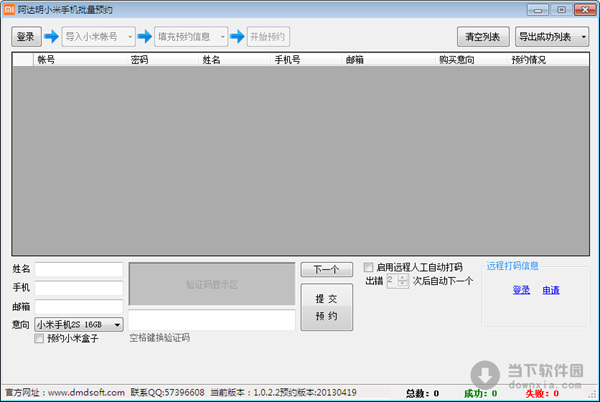Click the 验证码显示区 captcha area
The width and height of the screenshot is (600, 402).
click(212, 284)
